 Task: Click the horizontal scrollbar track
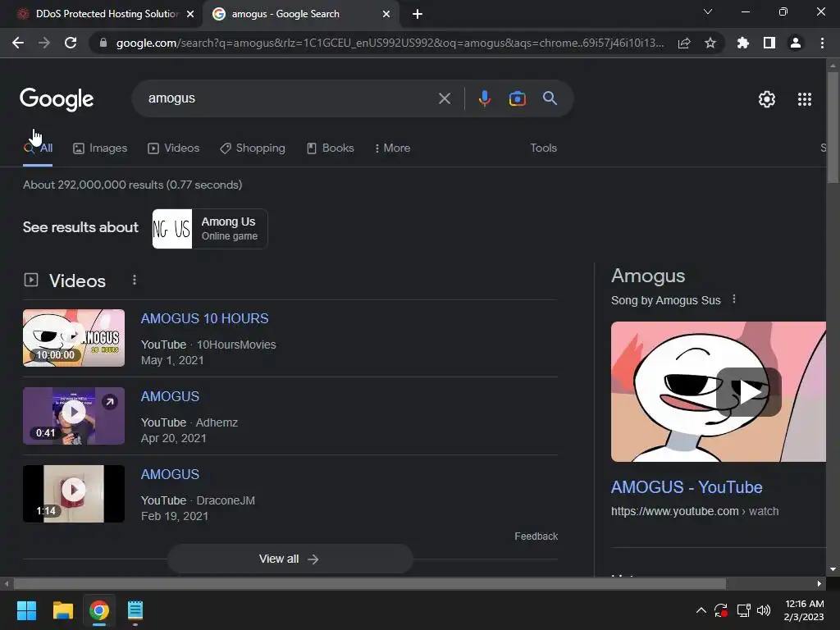769,583
